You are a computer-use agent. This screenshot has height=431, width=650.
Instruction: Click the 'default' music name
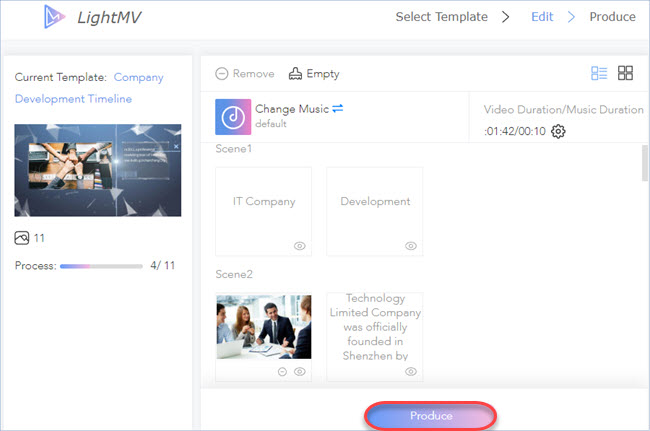point(271,123)
